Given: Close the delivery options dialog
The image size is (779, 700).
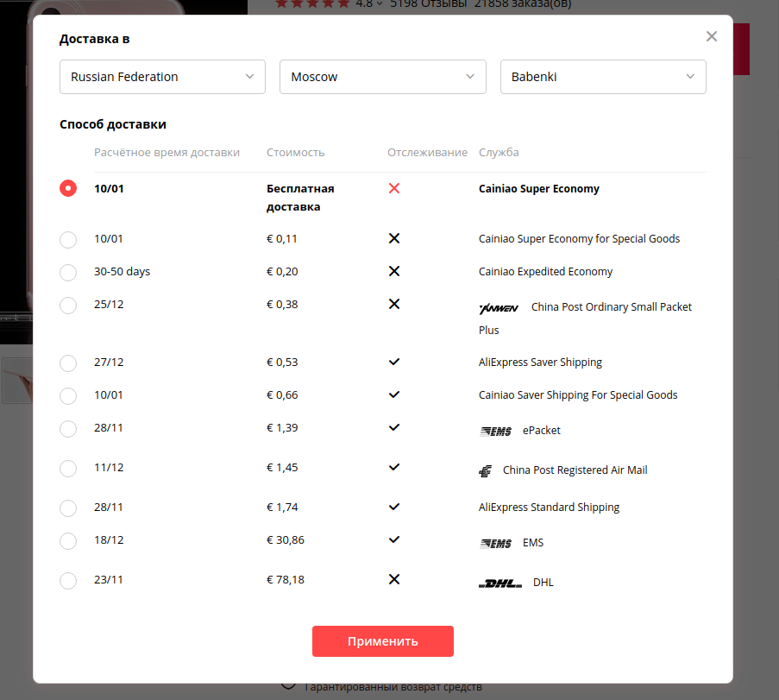Looking at the screenshot, I should 711,36.
